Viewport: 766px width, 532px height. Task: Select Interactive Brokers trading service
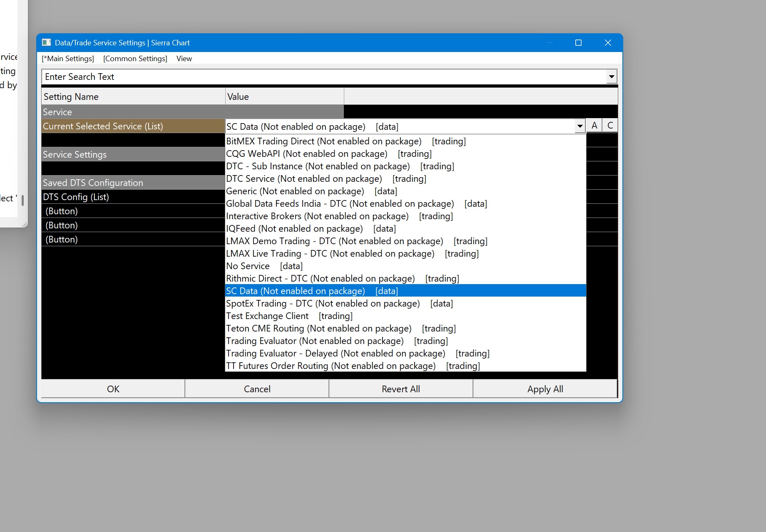(x=405, y=216)
